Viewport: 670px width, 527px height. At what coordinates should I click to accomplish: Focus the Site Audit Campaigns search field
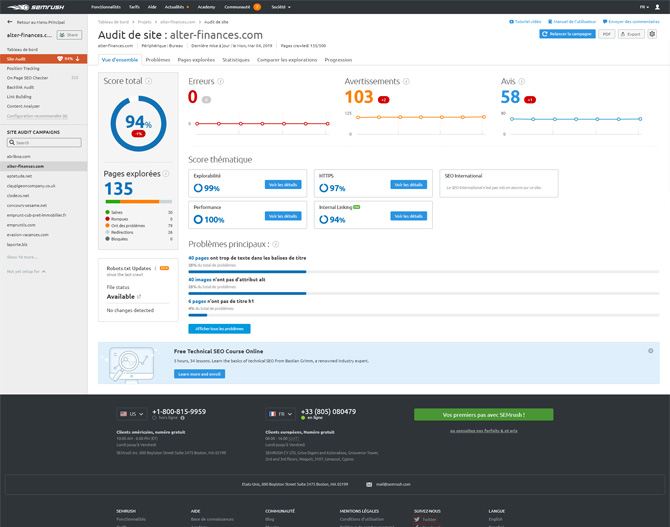(44, 142)
